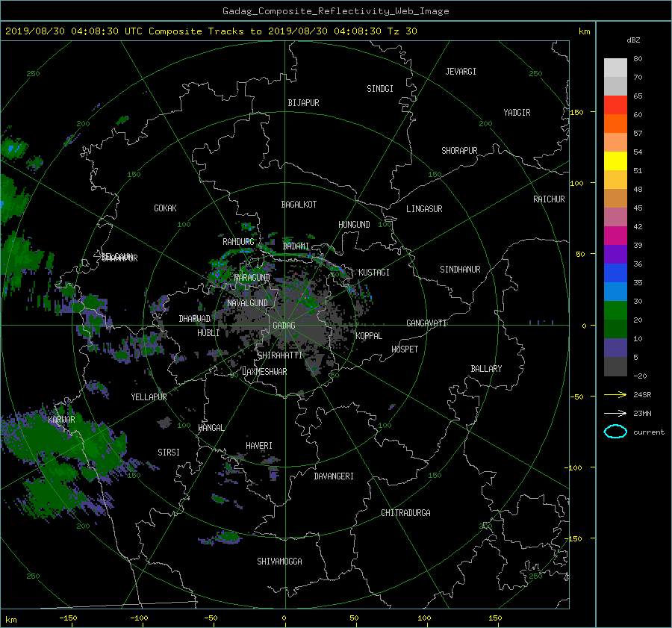Click the SHIVAMOGGA city label
Viewport: 672px width, 628px height.
point(279,562)
